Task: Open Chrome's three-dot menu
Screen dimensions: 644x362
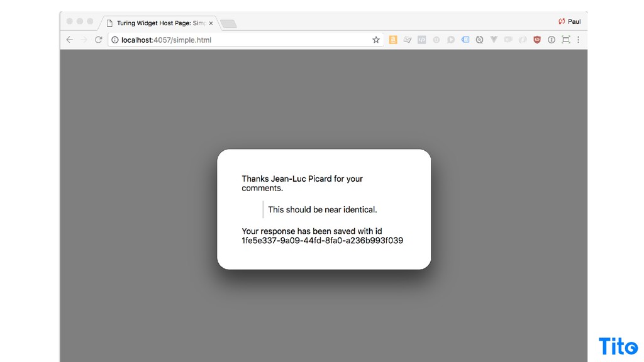Action: [579, 40]
